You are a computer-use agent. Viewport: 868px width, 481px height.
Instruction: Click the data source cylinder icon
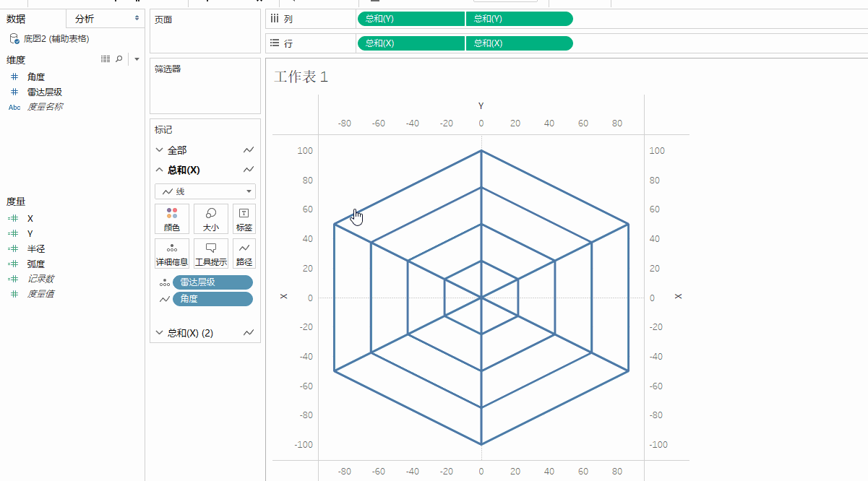pos(14,38)
